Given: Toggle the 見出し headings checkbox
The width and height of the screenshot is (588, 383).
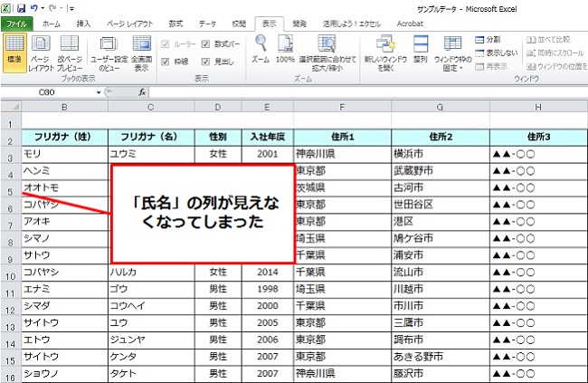Looking at the screenshot, I should 205,62.
